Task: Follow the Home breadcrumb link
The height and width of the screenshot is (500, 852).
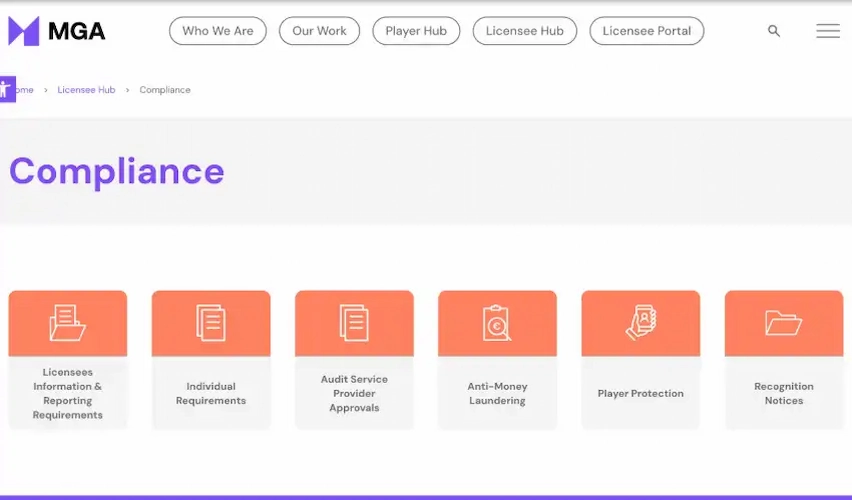Action: [24, 90]
